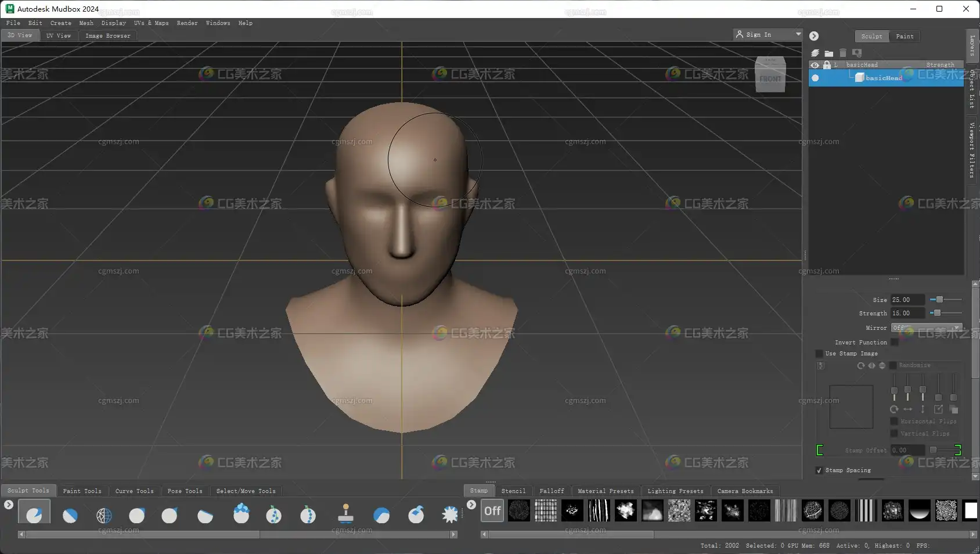Viewport: 980px width, 554px height.
Task: Select the Smooth sculpt tool
Action: 70,515
